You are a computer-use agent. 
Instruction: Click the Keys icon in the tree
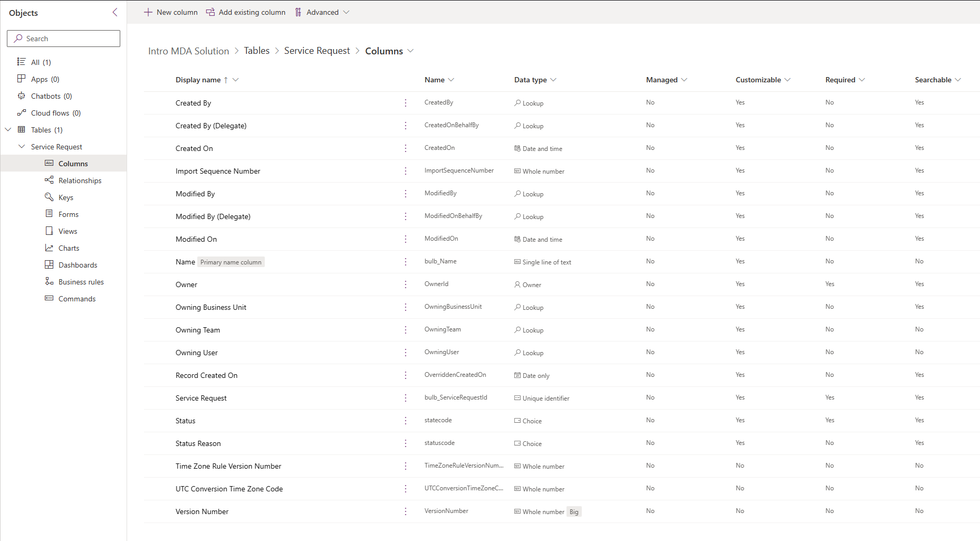49,197
